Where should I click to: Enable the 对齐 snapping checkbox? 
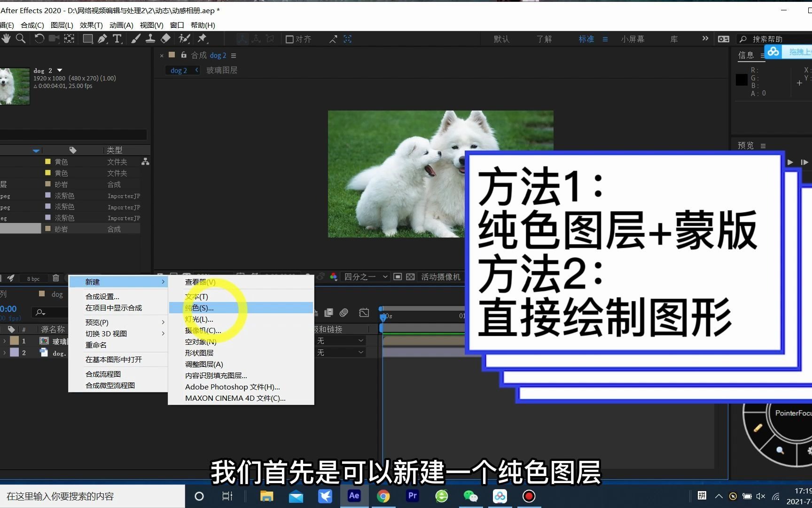coord(289,39)
